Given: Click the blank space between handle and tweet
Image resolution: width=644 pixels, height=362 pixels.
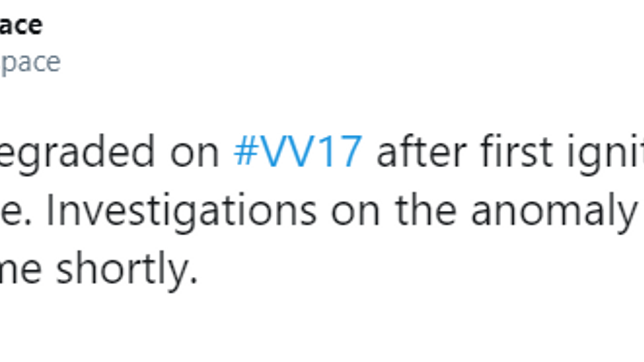Looking at the screenshot, I should point(322,103).
